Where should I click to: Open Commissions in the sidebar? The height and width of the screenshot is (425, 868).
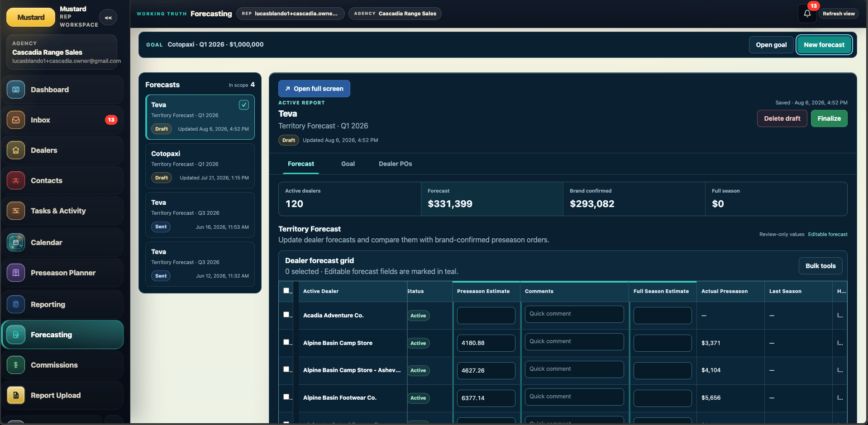62,365
